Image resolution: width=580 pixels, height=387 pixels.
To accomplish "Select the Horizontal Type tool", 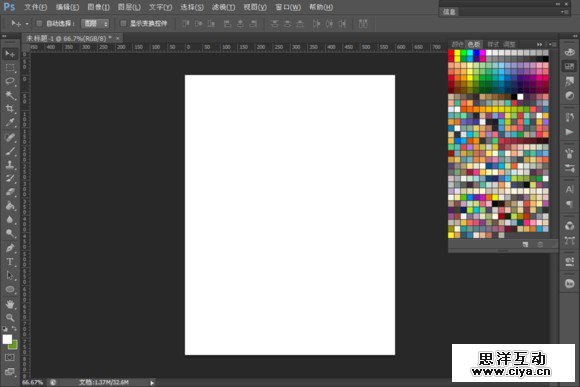I will tap(10, 262).
